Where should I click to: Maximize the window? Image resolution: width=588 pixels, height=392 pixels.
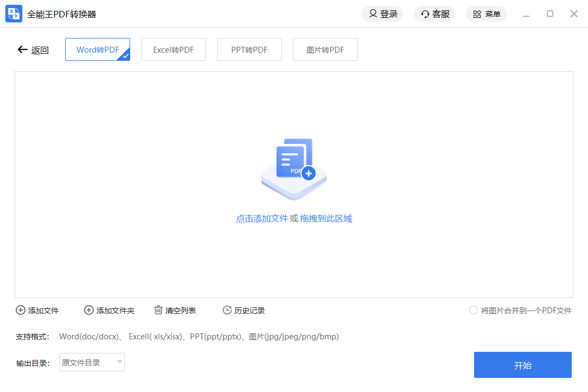pos(550,14)
